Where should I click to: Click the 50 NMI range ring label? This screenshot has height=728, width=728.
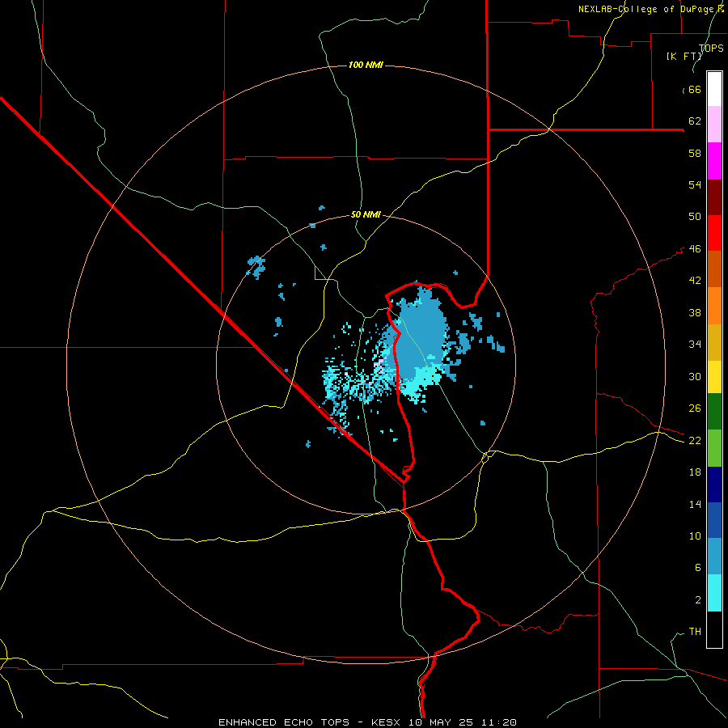[366, 214]
